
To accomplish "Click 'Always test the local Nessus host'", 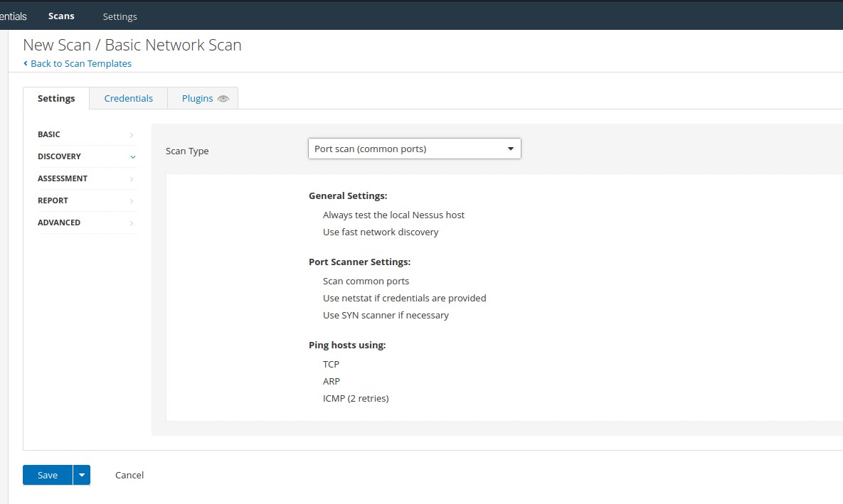I will (x=393, y=215).
